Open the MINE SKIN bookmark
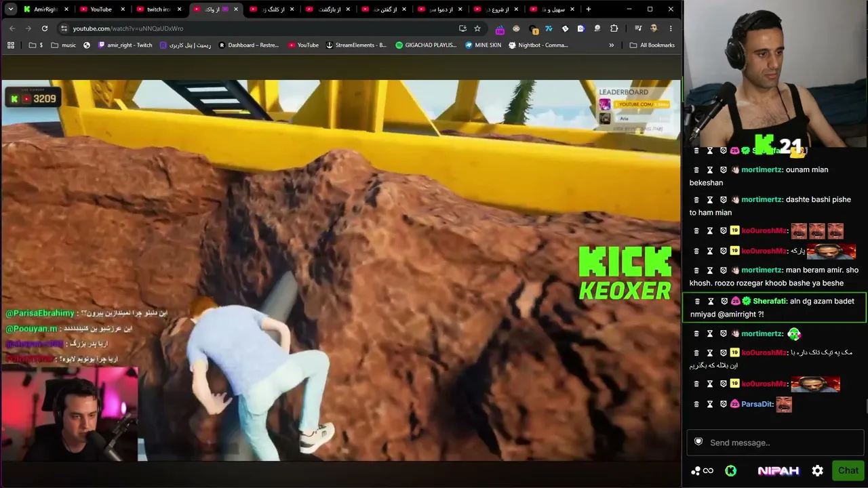The image size is (868, 488). (483, 45)
